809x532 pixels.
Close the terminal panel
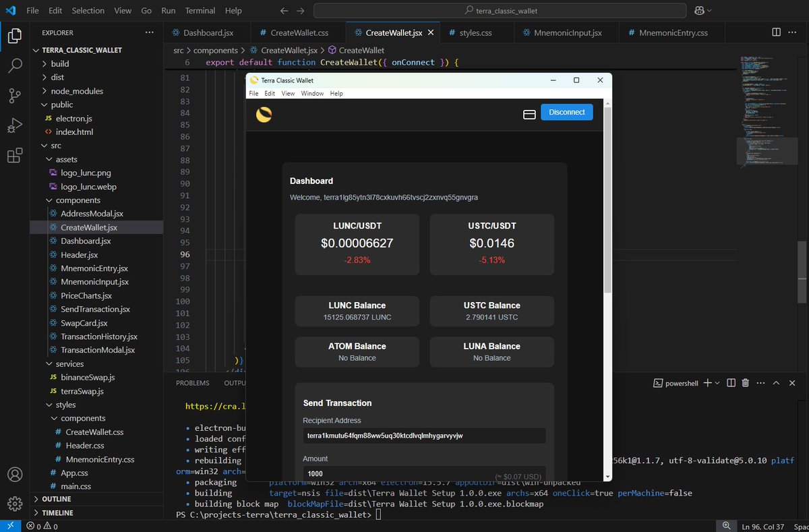click(793, 383)
